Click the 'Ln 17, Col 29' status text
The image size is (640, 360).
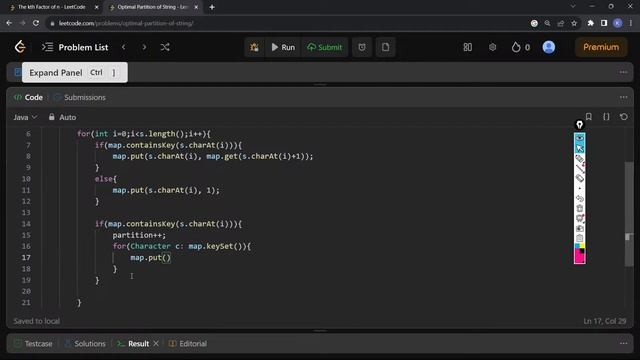605,321
